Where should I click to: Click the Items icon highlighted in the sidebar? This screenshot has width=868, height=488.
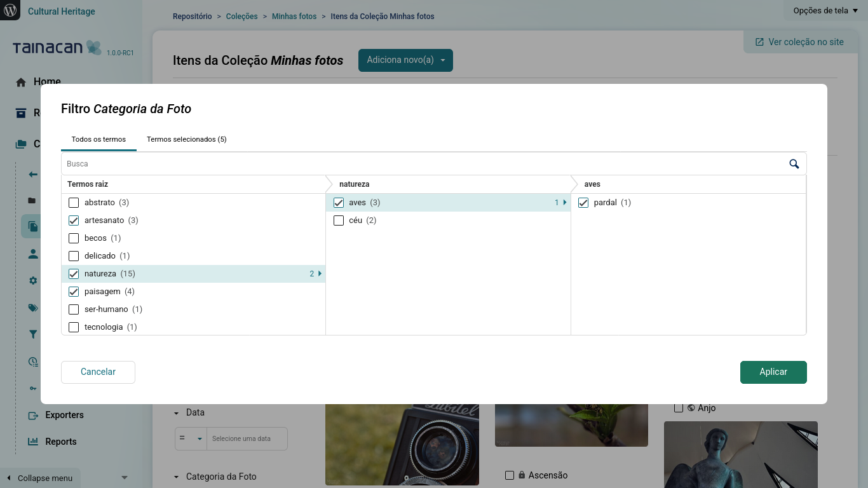[32, 226]
